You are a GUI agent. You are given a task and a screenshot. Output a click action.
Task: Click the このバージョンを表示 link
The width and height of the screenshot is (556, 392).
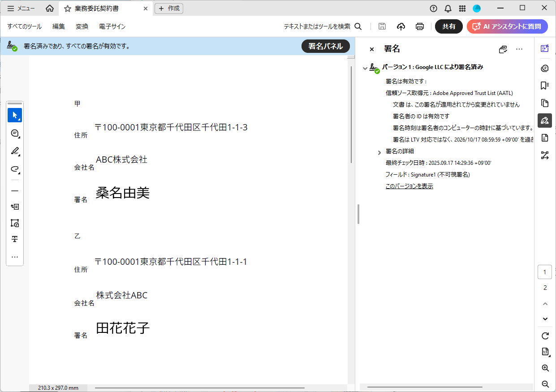coord(409,185)
